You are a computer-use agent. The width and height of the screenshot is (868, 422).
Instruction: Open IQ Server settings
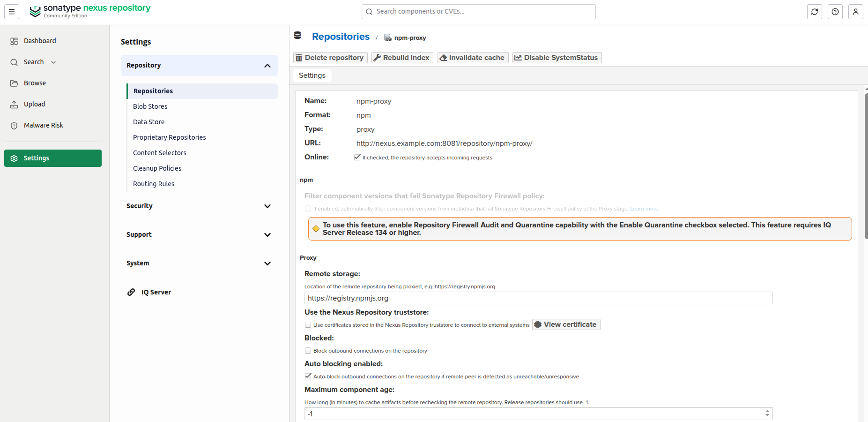156,292
